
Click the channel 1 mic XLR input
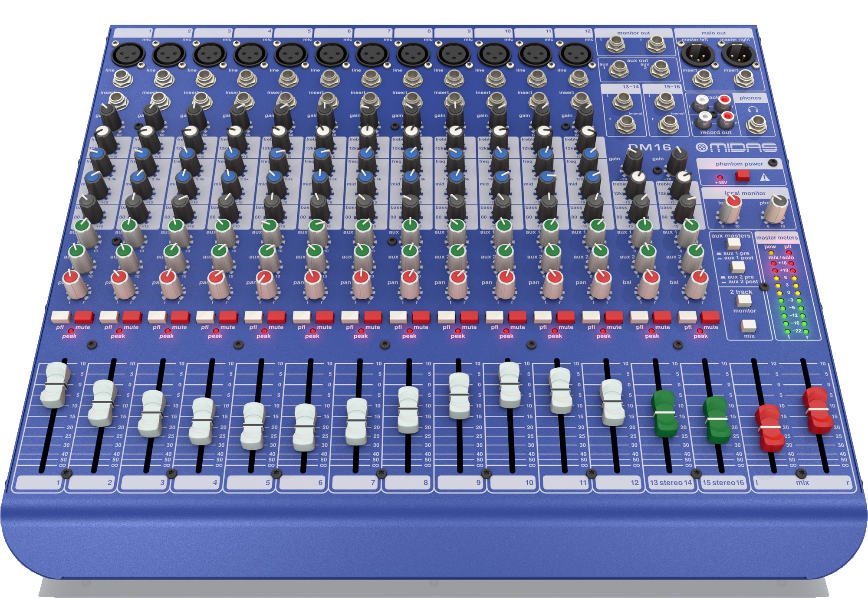tap(128, 55)
